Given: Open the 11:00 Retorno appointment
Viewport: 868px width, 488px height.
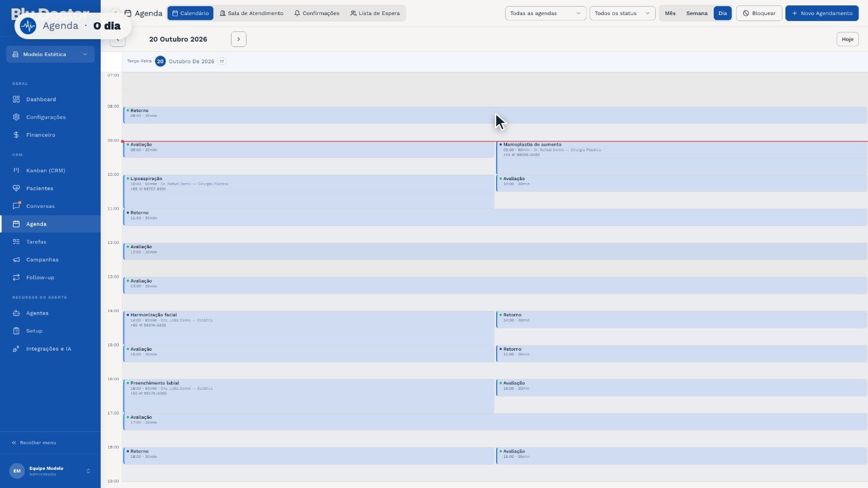Looking at the screenshot, I should (x=495, y=217).
